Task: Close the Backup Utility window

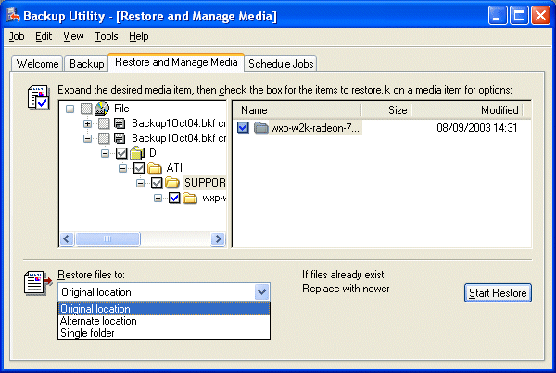Action: (x=541, y=16)
